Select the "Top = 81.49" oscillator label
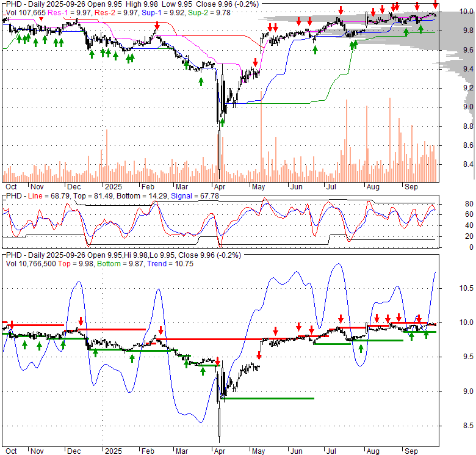This screenshot has height=455, width=476. 94,196
